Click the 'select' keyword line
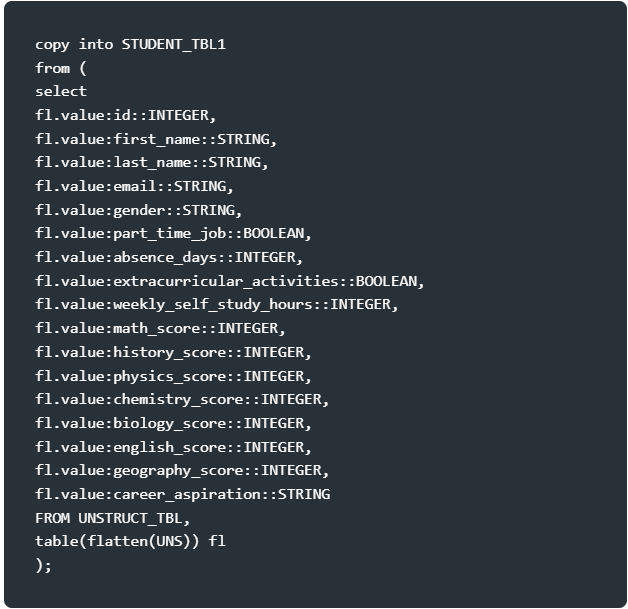This screenshot has height=609, width=628. tap(61, 92)
